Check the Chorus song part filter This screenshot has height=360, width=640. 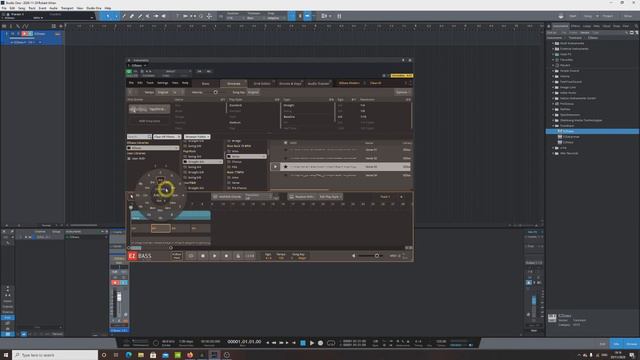229,162
